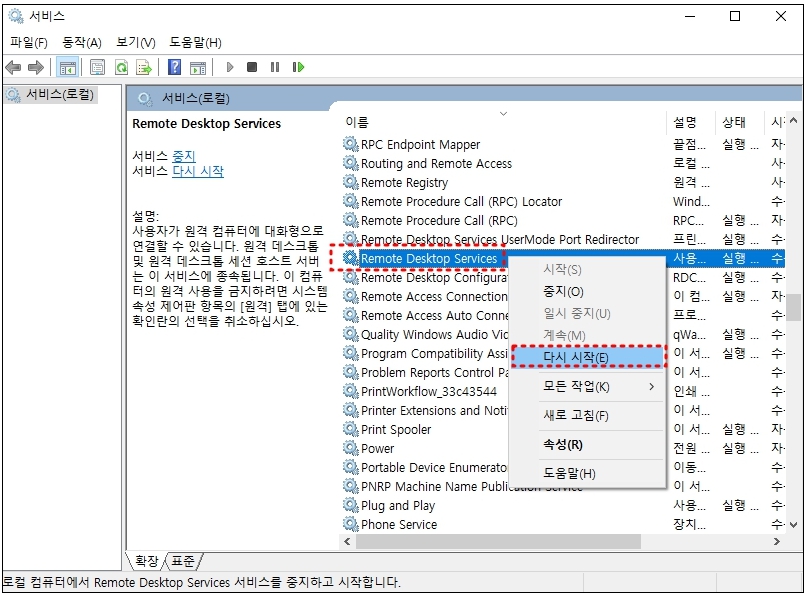Click the Stop Service square icon
808x597 pixels.
(x=252, y=67)
